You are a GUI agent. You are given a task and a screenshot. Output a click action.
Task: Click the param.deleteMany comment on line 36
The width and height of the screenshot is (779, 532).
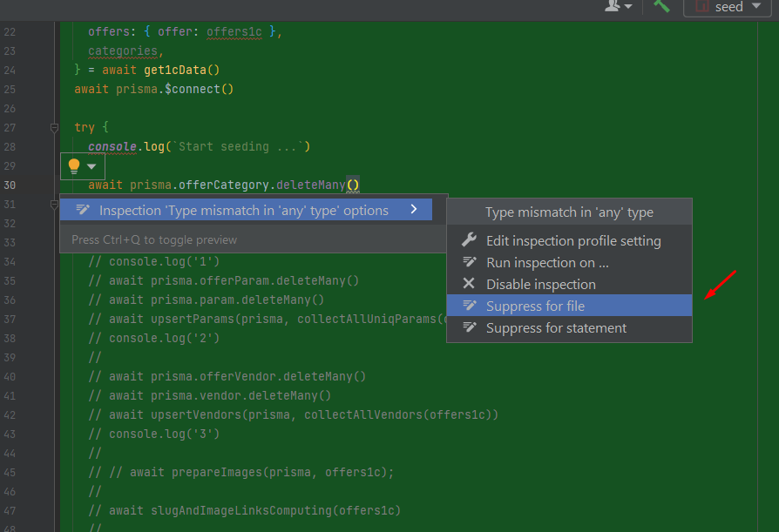pos(207,300)
